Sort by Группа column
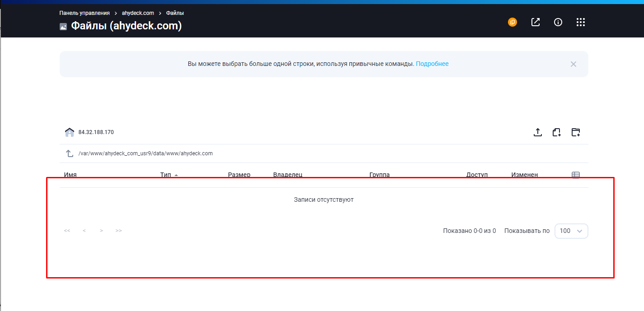 (x=380, y=175)
